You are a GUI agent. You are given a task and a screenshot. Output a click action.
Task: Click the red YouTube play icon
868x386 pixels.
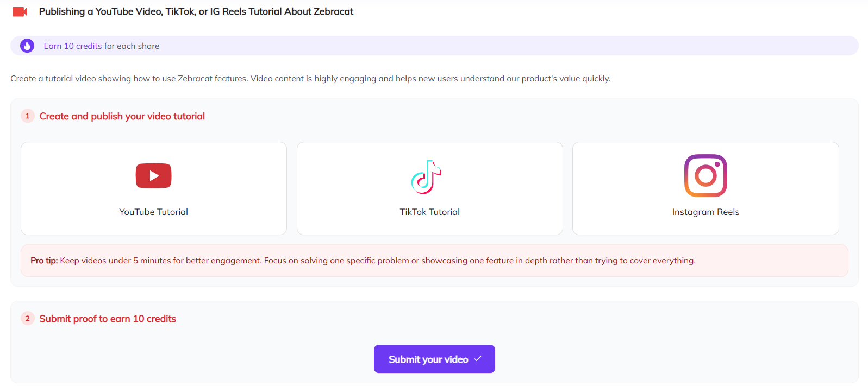153,176
